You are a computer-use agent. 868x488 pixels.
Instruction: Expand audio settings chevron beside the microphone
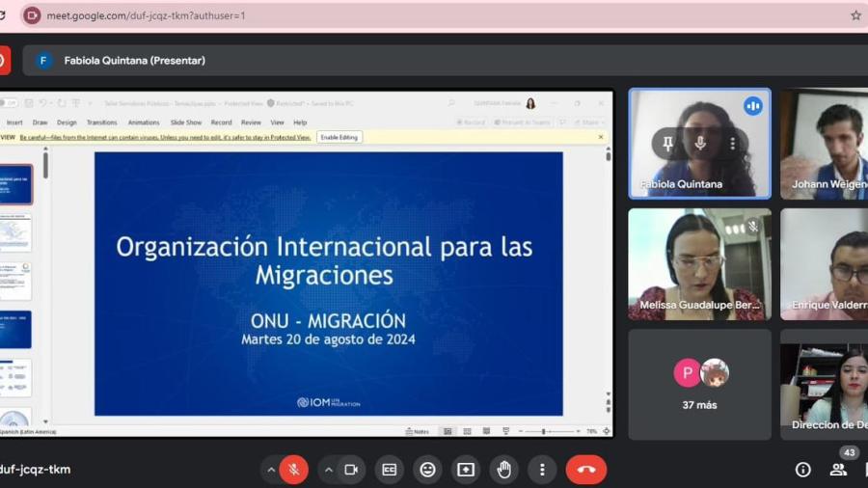pyautogui.click(x=271, y=470)
